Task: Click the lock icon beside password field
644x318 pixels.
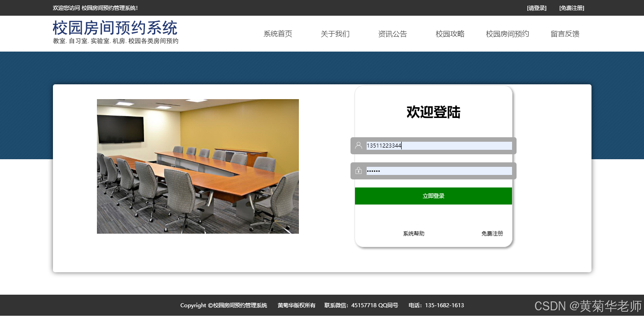Action: point(359,170)
